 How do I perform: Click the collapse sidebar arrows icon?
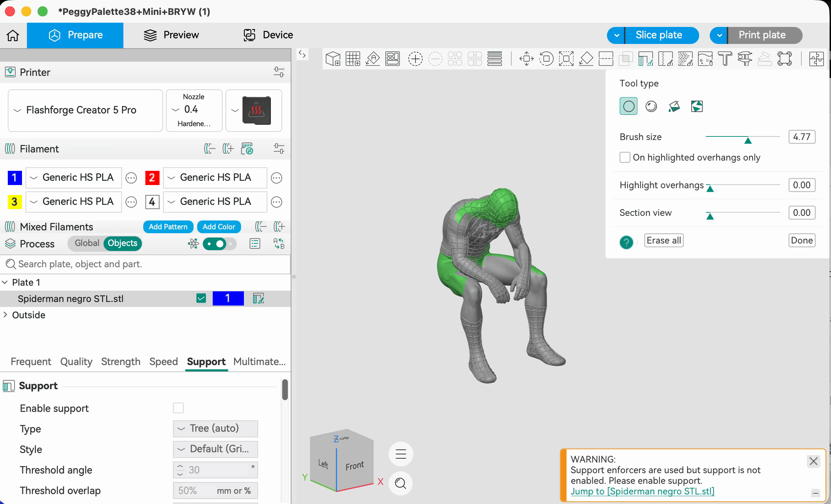(x=302, y=54)
